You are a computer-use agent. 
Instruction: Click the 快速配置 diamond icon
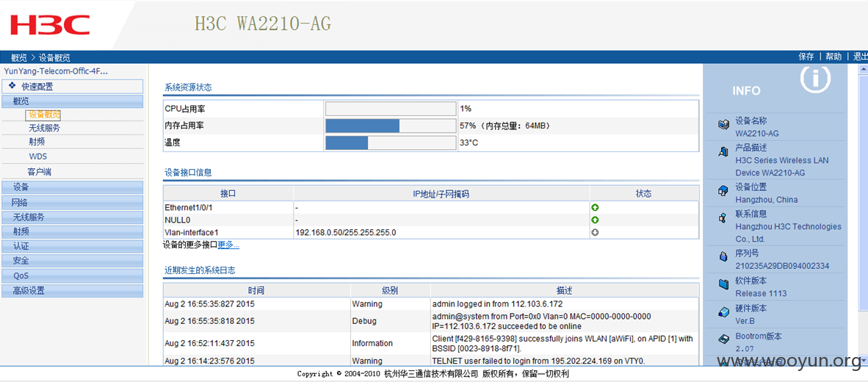(x=12, y=86)
